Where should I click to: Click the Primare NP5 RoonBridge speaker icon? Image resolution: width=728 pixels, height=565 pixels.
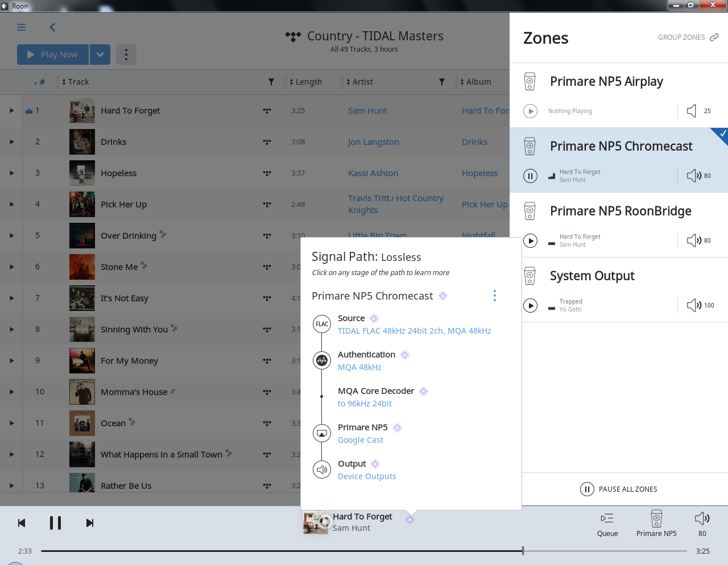530,211
